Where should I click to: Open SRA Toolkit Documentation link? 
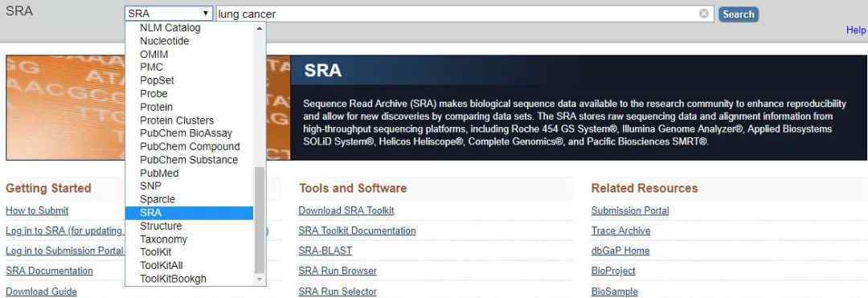point(357,231)
